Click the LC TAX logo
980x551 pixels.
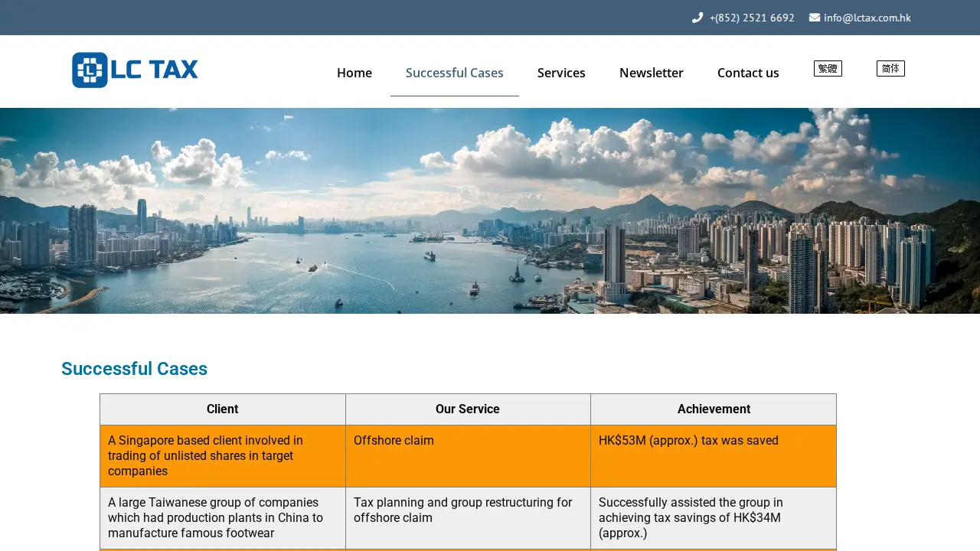tap(135, 70)
